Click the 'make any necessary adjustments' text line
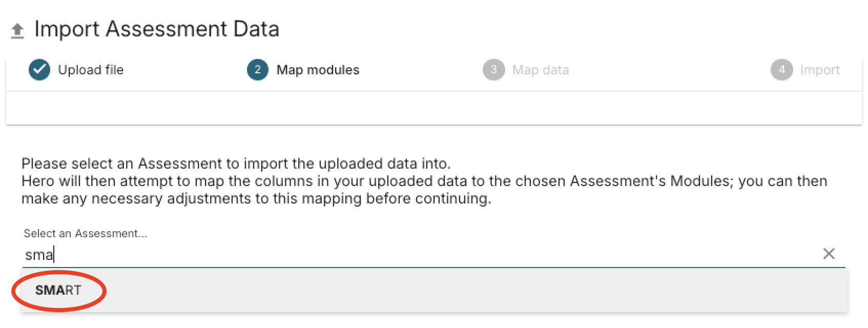 coord(256,198)
